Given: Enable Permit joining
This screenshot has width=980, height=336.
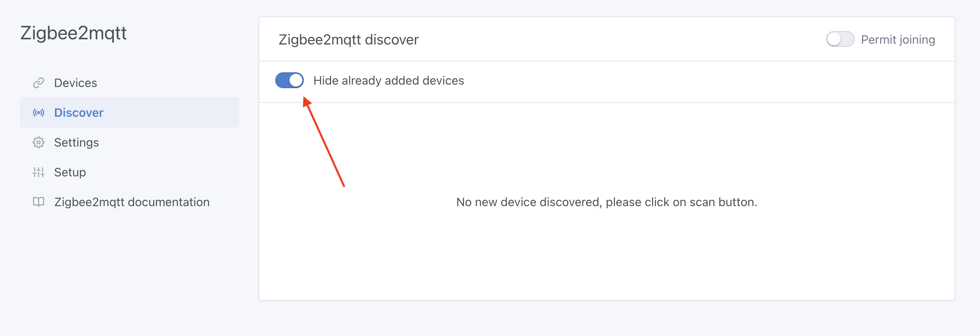Looking at the screenshot, I should (x=840, y=39).
